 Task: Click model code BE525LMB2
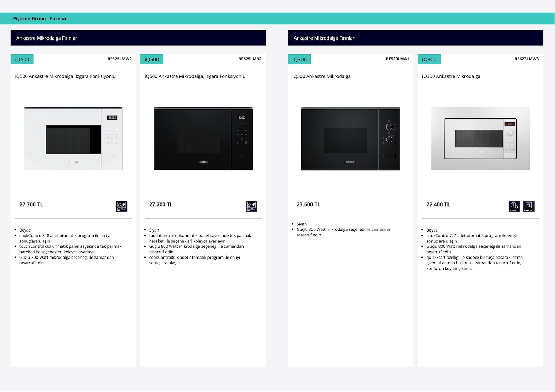[x=250, y=59]
